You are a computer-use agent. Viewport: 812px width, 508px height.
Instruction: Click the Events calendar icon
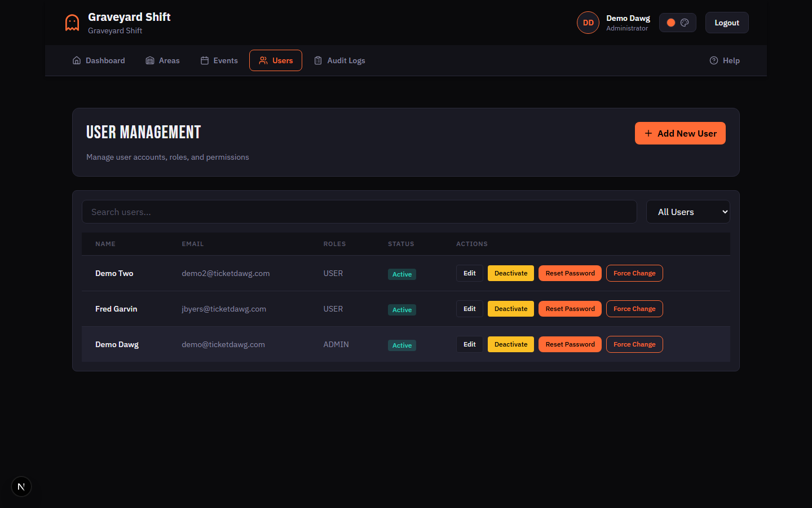pos(205,60)
